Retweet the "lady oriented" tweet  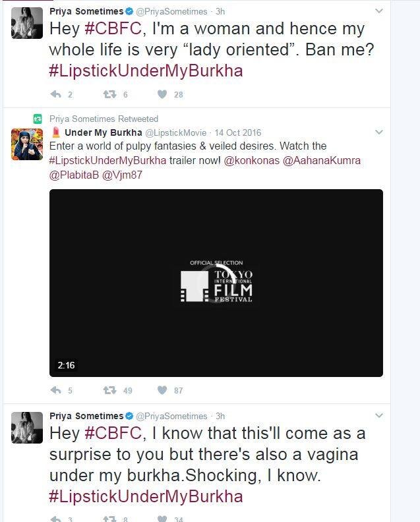109,94
